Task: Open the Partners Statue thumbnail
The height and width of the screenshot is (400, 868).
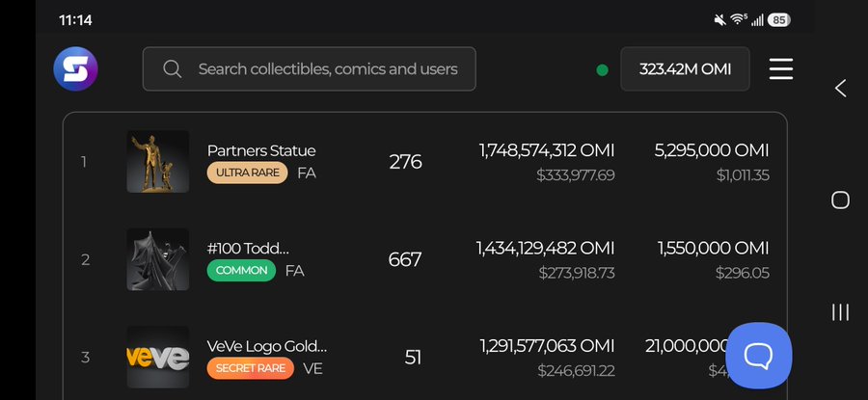Action: [158, 162]
